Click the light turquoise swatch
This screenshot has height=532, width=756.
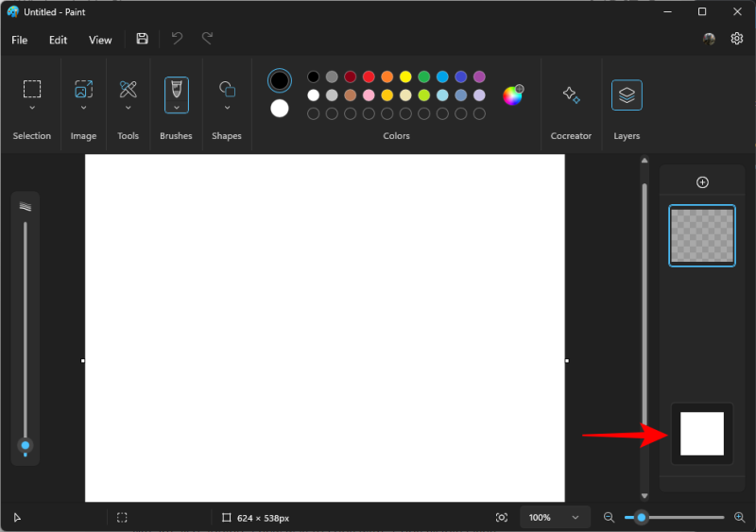(442, 95)
